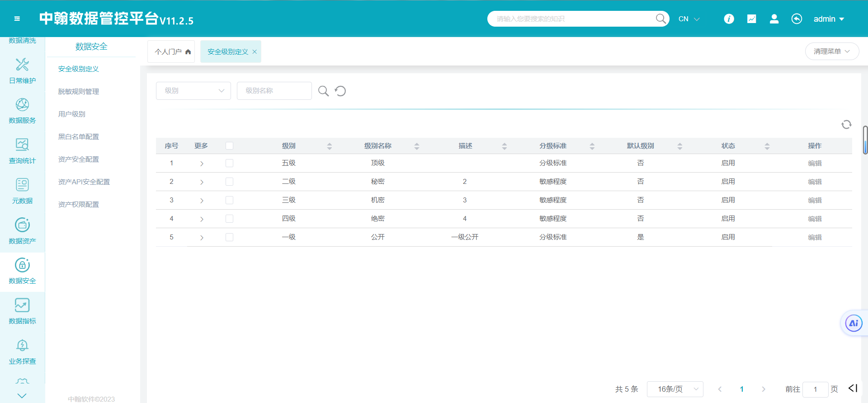This screenshot has height=403, width=868.
Task: Sort by 级别 column arrows
Action: pyautogui.click(x=329, y=146)
